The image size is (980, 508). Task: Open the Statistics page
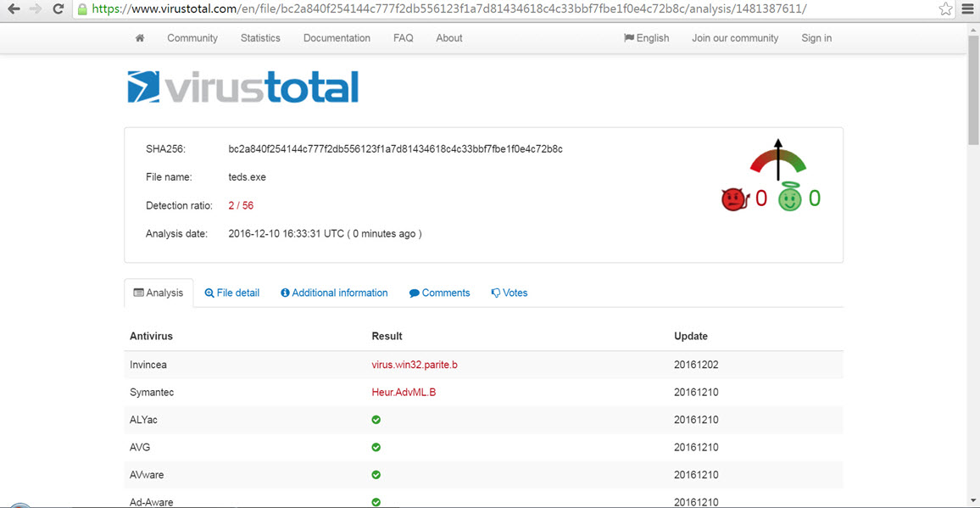[x=260, y=38]
